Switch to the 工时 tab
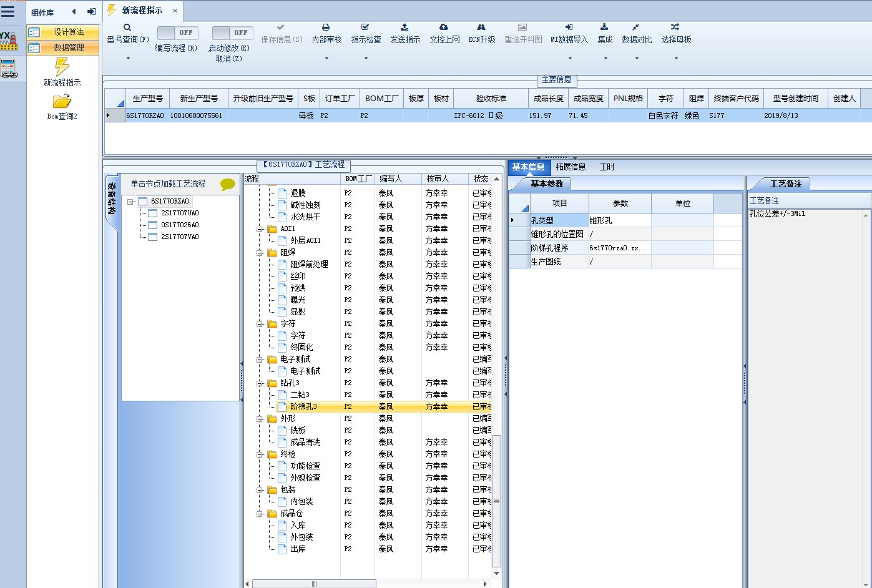The height and width of the screenshot is (588, 872). coord(607,167)
